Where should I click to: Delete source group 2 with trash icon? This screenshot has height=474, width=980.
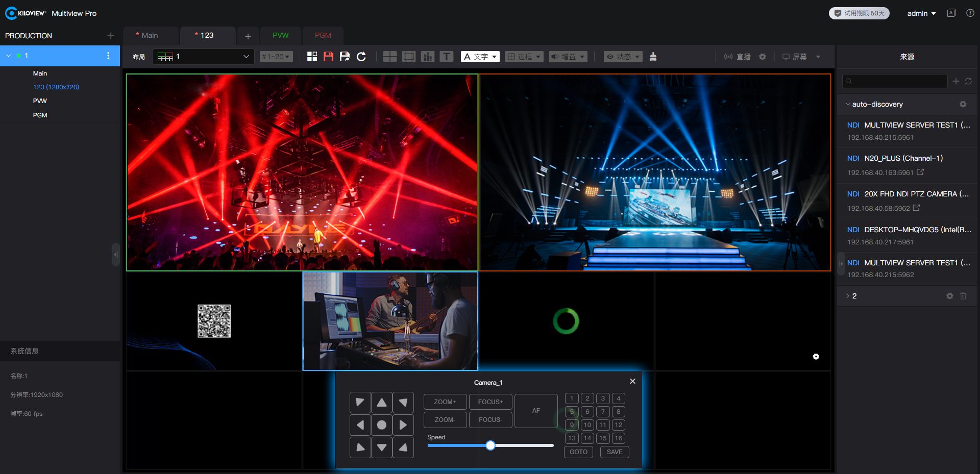963,296
